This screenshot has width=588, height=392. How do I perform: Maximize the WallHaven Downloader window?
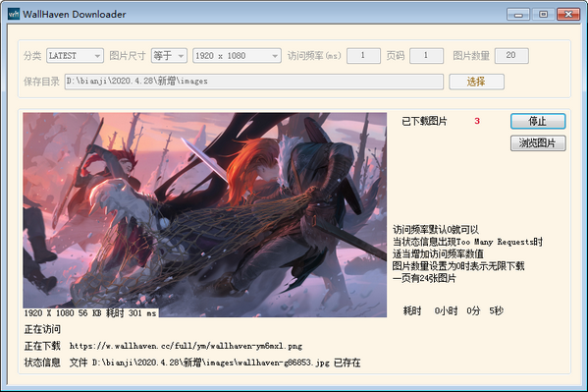pos(543,15)
